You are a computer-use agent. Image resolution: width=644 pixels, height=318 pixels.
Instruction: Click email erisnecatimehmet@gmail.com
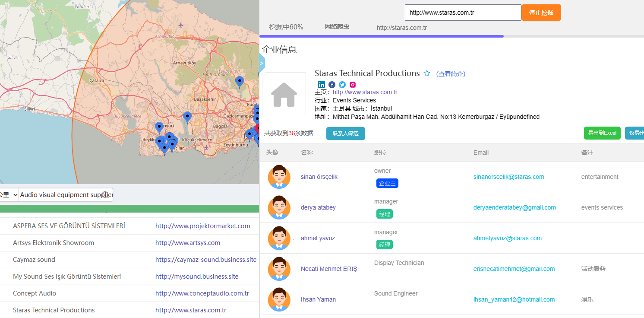tap(514, 269)
